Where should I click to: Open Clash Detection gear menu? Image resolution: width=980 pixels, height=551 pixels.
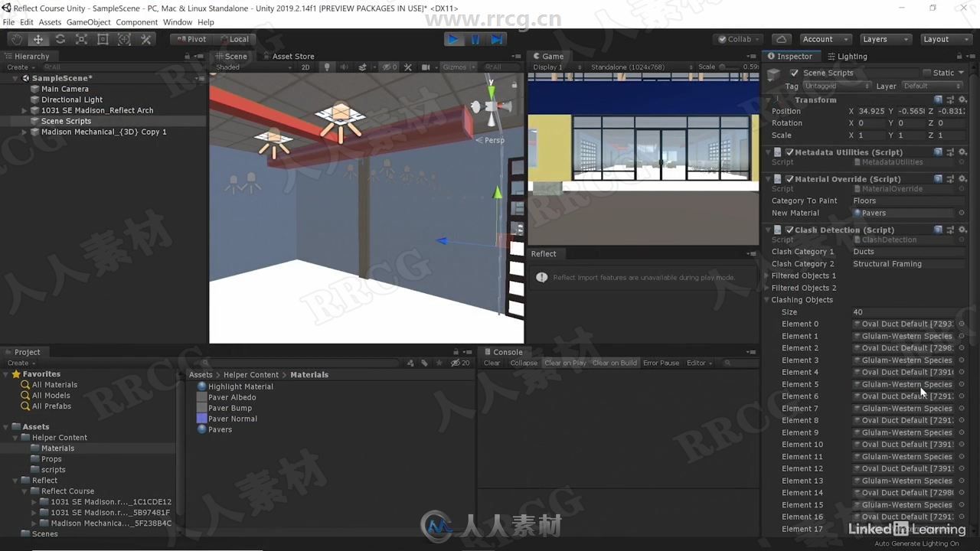(x=962, y=230)
